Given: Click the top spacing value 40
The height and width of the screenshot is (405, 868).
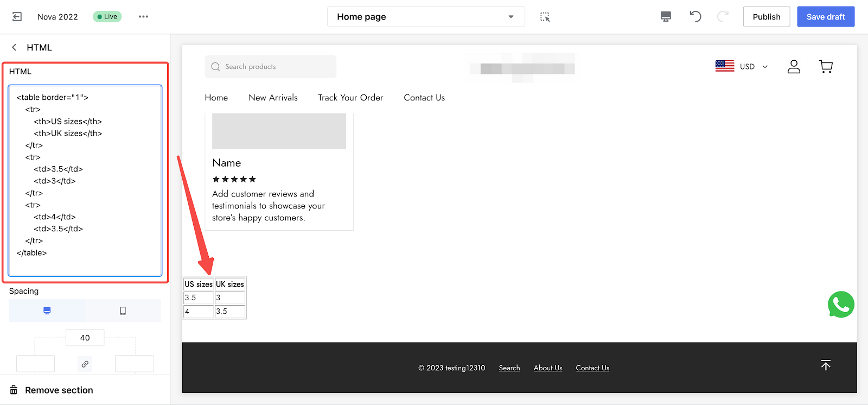Looking at the screenshot, I should 85,338.
